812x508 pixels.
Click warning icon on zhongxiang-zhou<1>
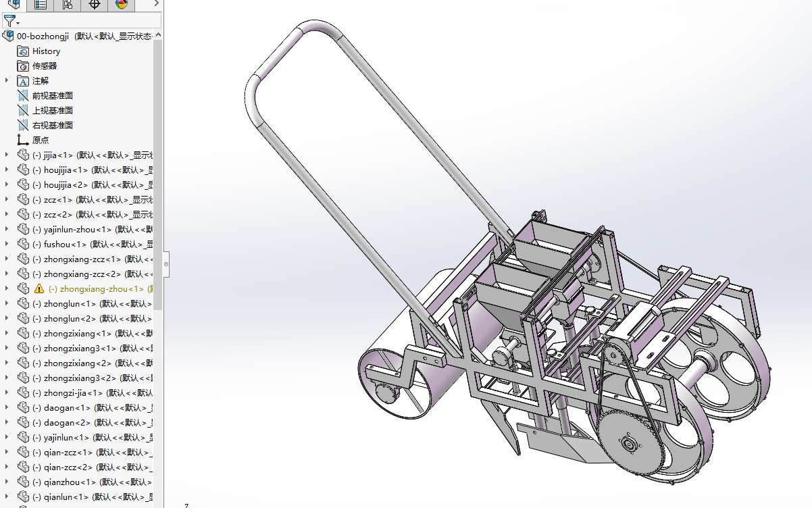point(39,289)
